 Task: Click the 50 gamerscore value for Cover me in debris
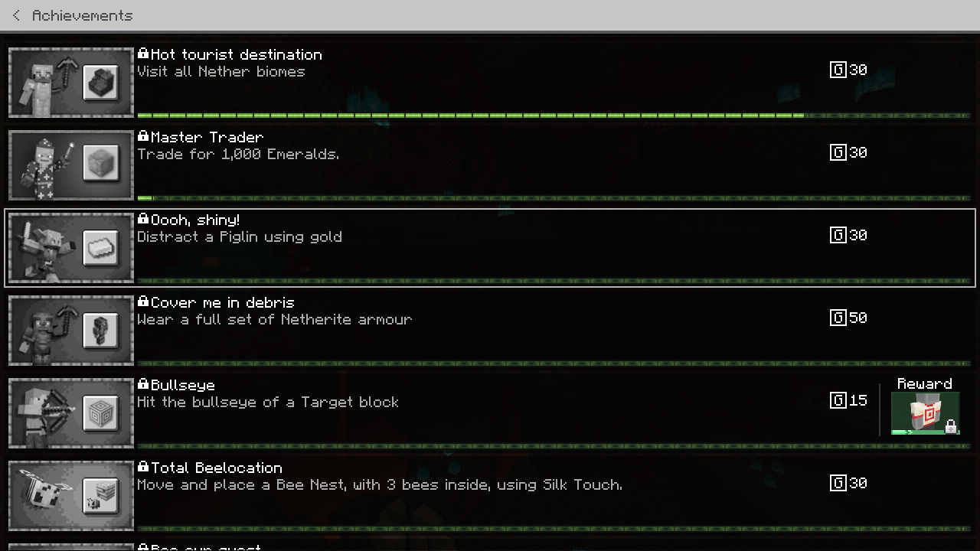tap(858, 318)
